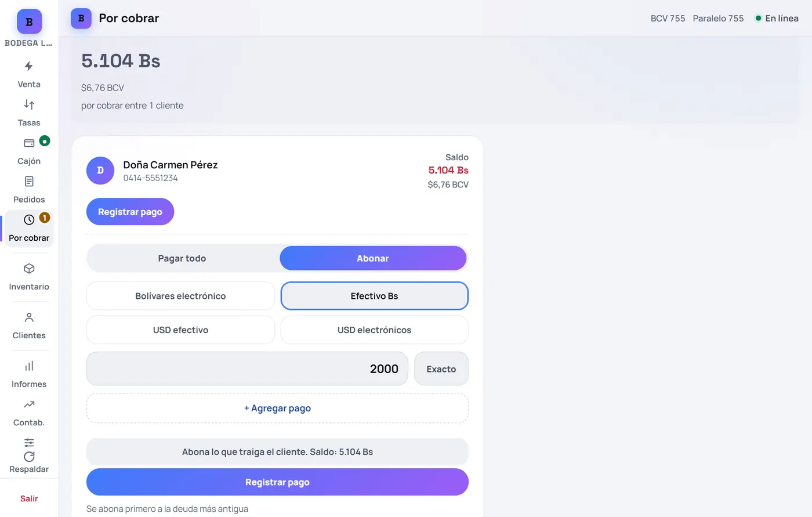
Task: Select the Abonar payment mode
Action: [x=373, y=258]
